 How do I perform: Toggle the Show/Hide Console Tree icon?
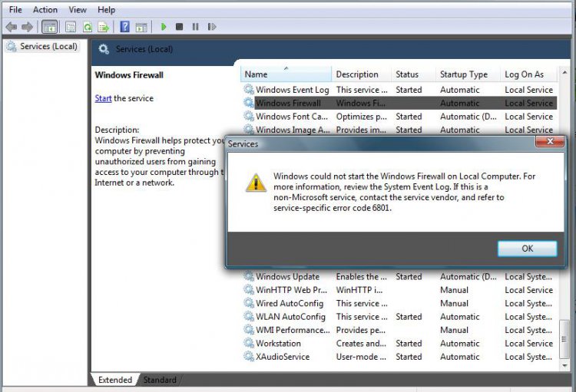coord(50,27)
